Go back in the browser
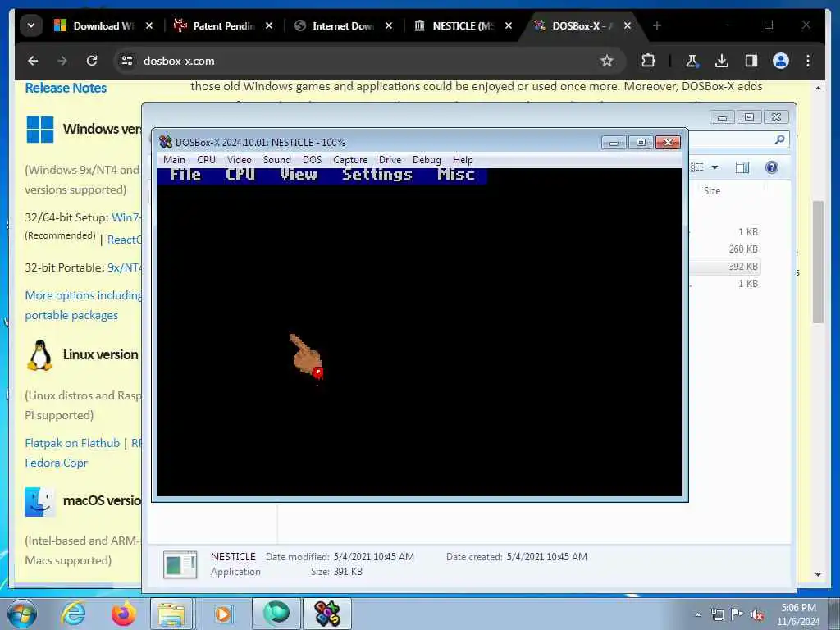Screen dimensions: 840x630 coord(33,61)
